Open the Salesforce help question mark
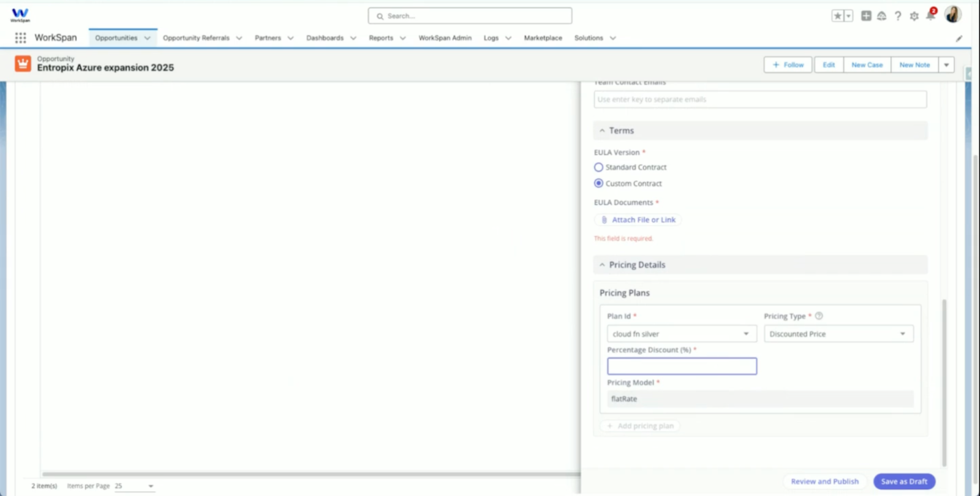This screenshot has width=980, height=496. pyautogui.click(x=898, y=16)
